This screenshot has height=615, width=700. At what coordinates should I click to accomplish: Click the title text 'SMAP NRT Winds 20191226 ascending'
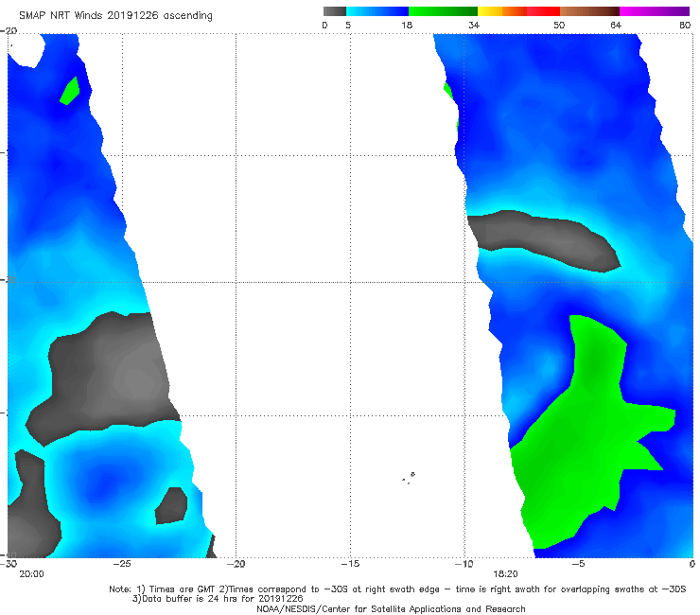click(115, 15)
